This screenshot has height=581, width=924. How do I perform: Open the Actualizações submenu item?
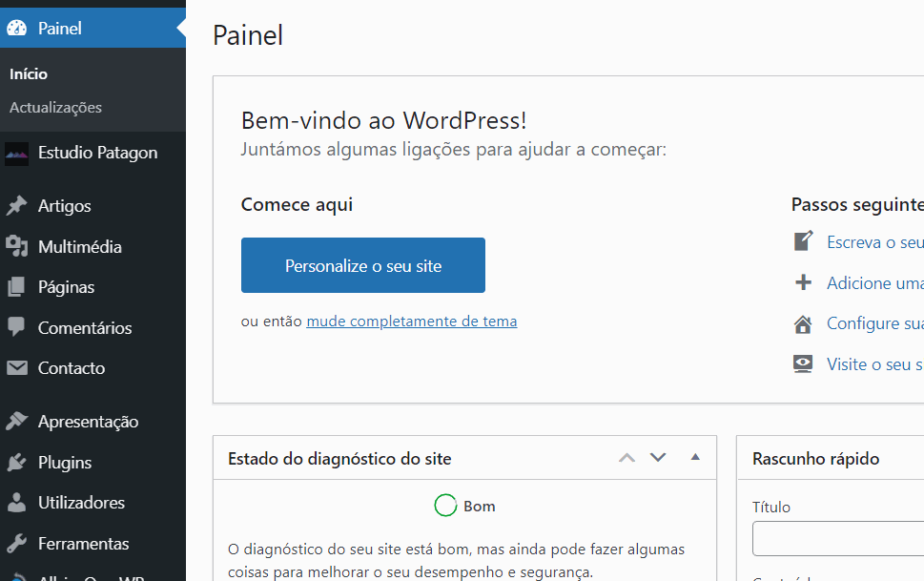[55, 108]
